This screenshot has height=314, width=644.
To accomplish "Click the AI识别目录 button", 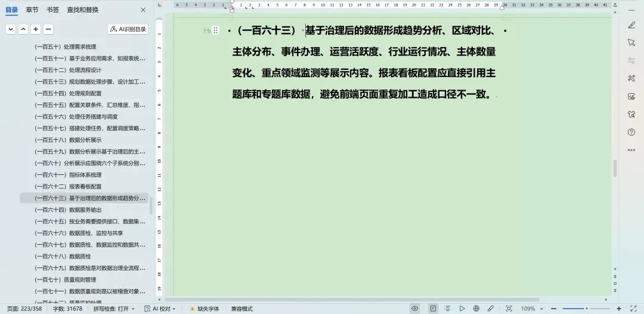I will (x=128, y=29).
